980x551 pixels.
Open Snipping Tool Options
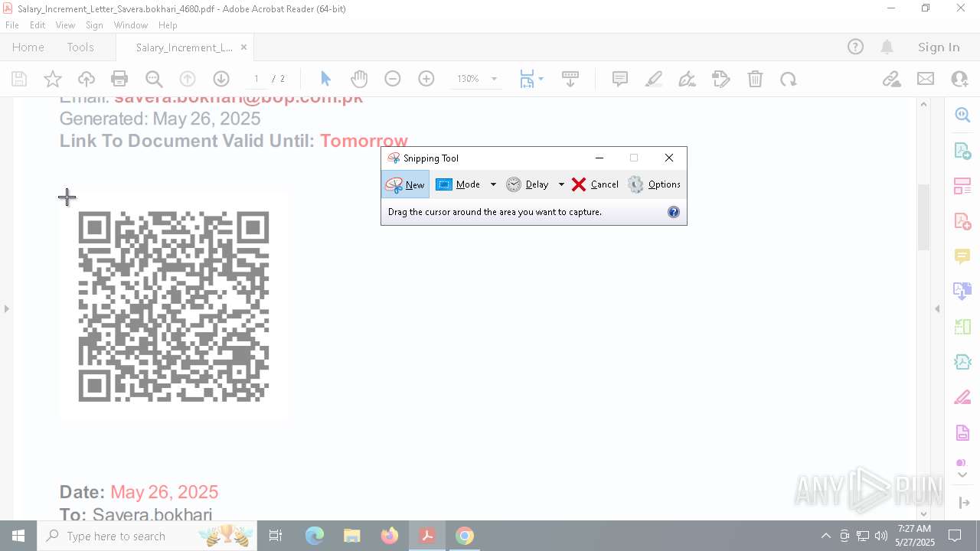pos(654,184)
